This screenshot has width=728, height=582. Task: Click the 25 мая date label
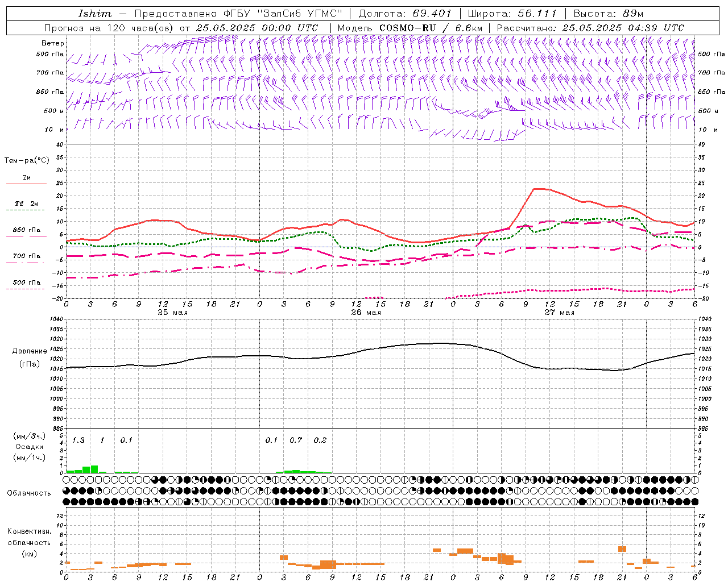(172, 313)
